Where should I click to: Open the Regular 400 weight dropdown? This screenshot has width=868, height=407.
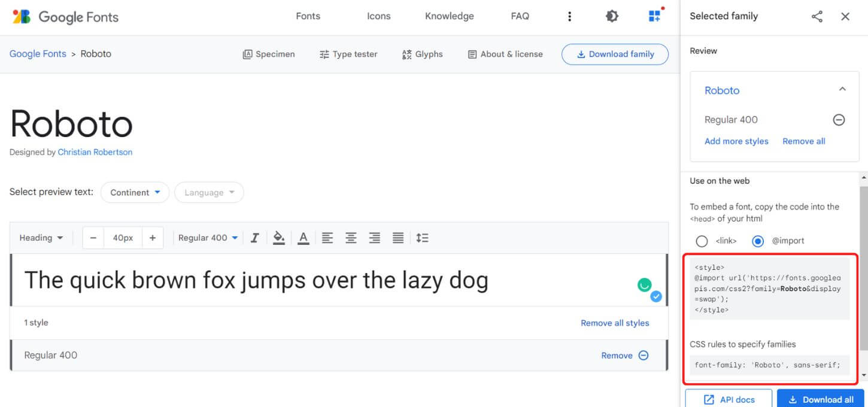tap(208, 238)
